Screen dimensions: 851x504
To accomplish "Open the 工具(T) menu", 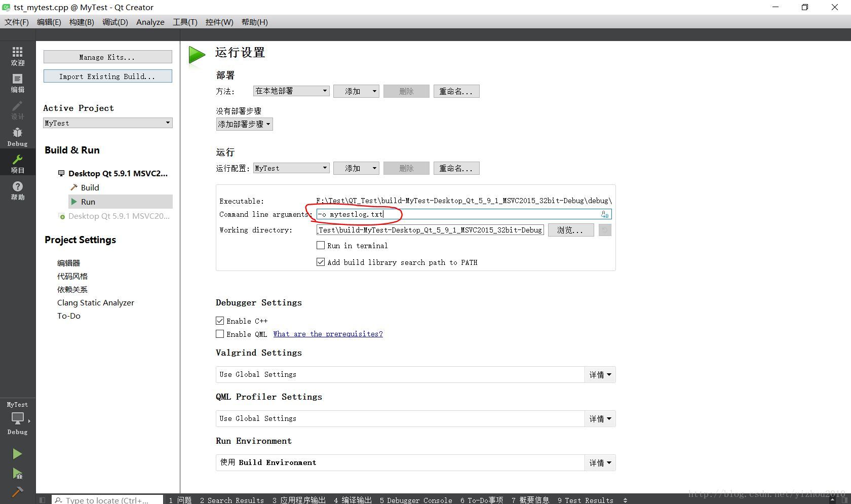I will 185,22.
